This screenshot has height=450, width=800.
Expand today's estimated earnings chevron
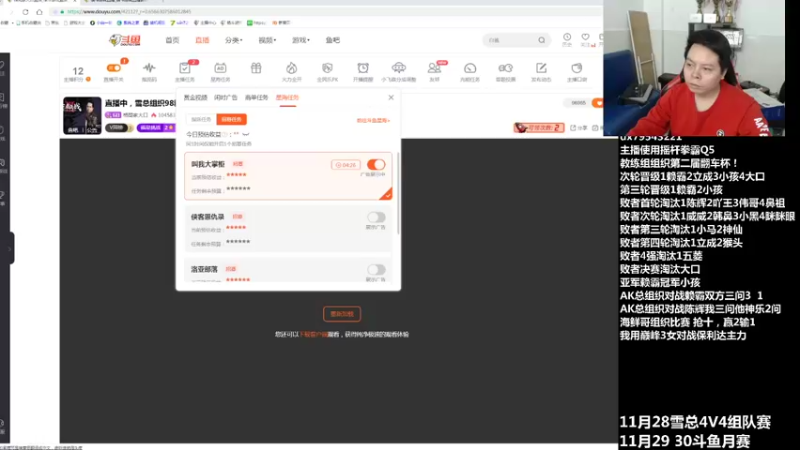pos(246,134)
